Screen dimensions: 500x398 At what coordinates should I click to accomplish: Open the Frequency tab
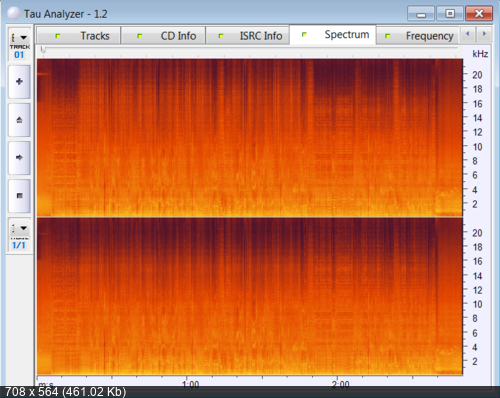click(x=418, y=36)
